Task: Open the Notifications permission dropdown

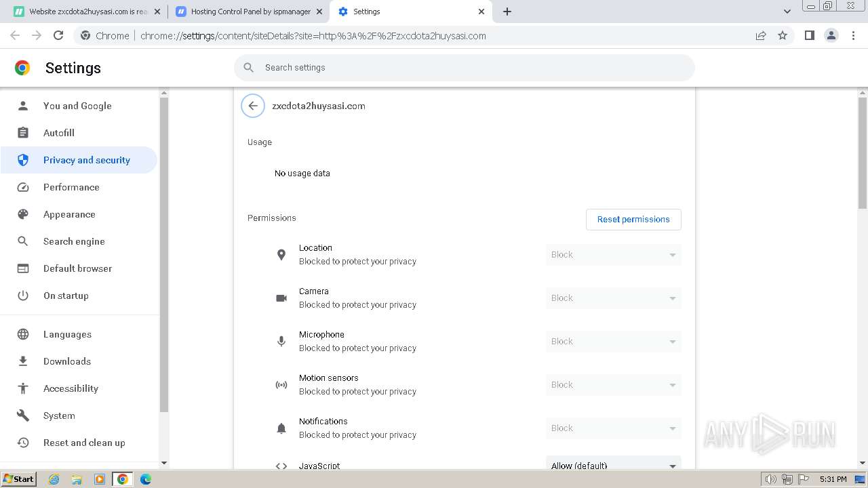Action: pos(614,428)
